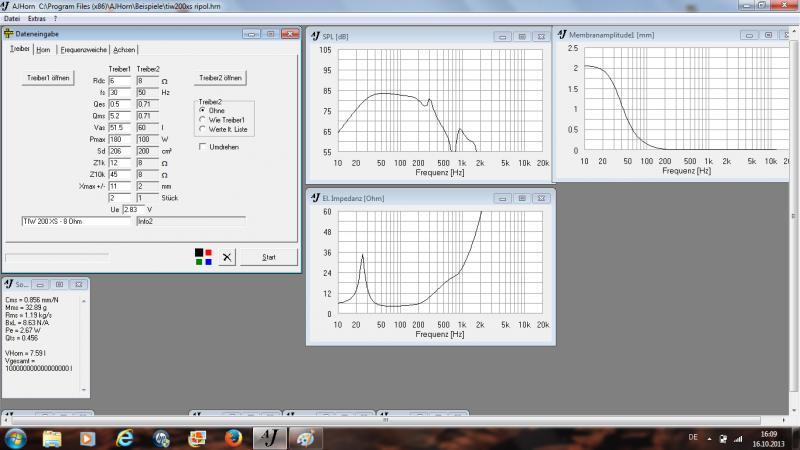Open the color squares settings icon
The width and height of the screenshot is (800, 450).
click(x=203, y=257)
